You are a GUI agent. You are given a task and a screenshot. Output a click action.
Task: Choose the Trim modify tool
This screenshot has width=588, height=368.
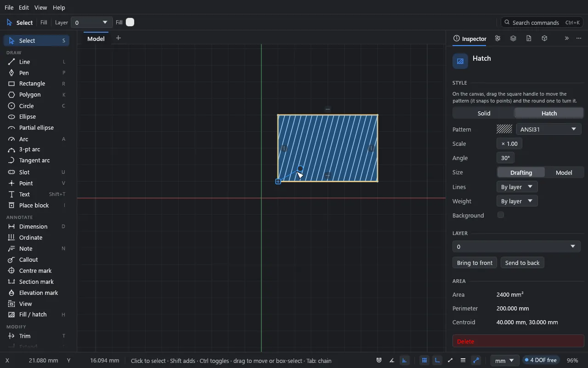click(x=36, y=336)
